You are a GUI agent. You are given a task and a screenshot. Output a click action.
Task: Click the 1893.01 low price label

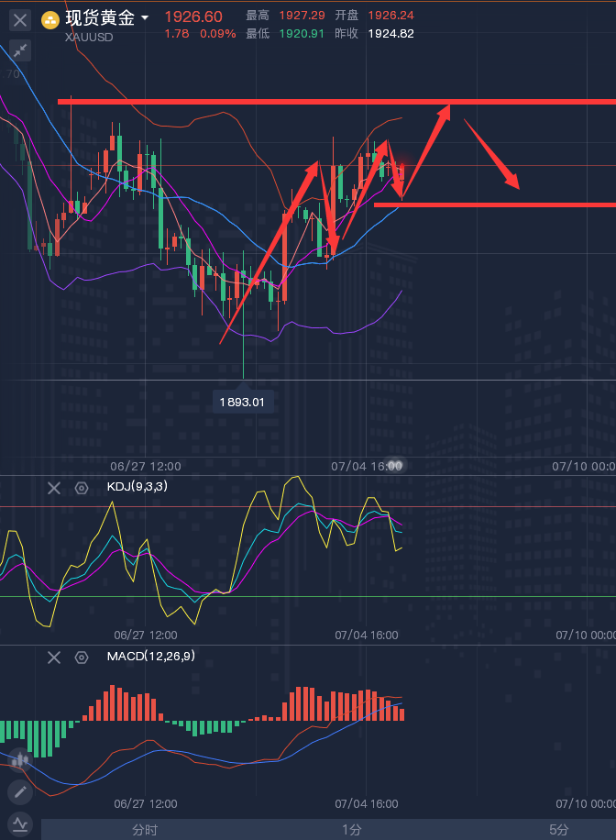point(242,403)
